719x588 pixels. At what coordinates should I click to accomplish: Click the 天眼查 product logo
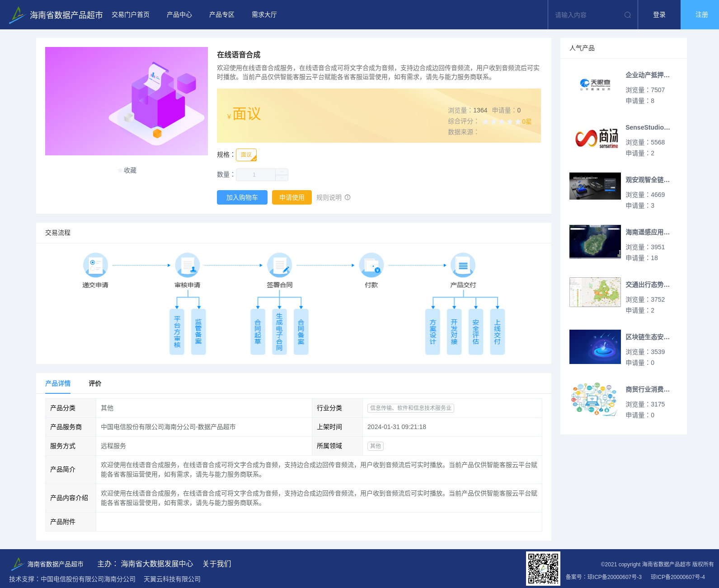click(595, 85)
